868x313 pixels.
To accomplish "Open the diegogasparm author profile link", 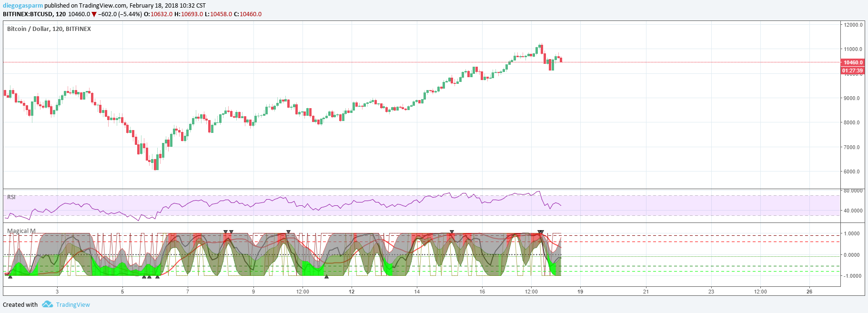I will pyautogui.click(x=23, y=5).
